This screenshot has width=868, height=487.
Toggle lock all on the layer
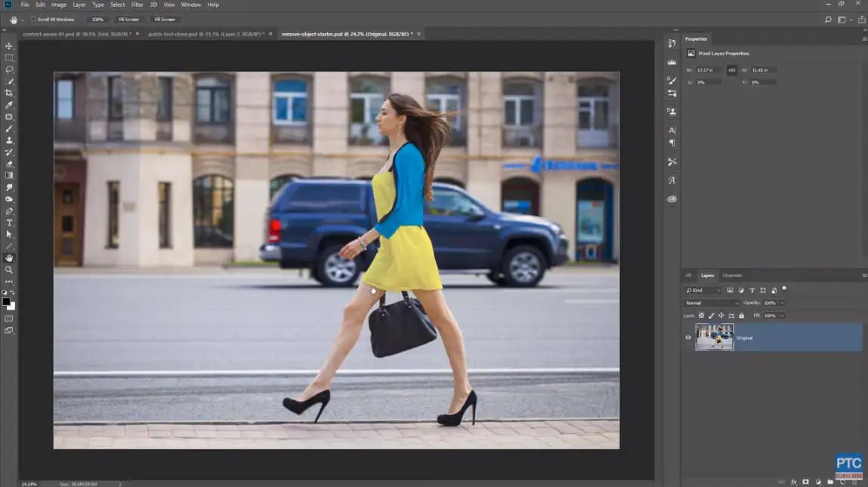741,316
